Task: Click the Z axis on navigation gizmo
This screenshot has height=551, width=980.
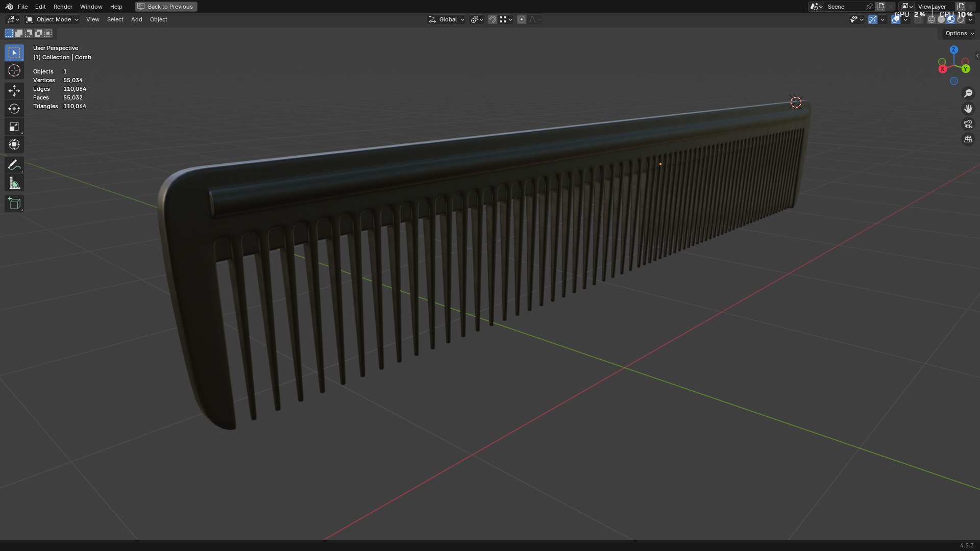Action: point(954,49)
